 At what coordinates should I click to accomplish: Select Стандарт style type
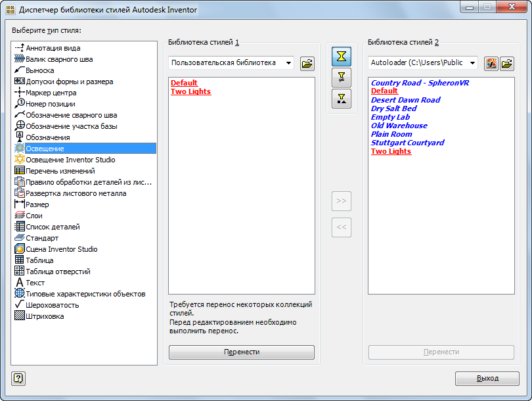[42, 238]
